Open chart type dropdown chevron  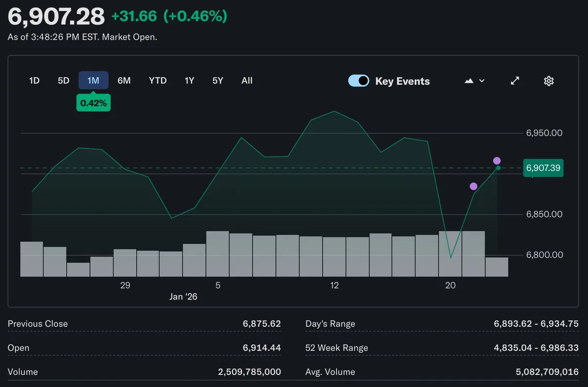[482, 81]
